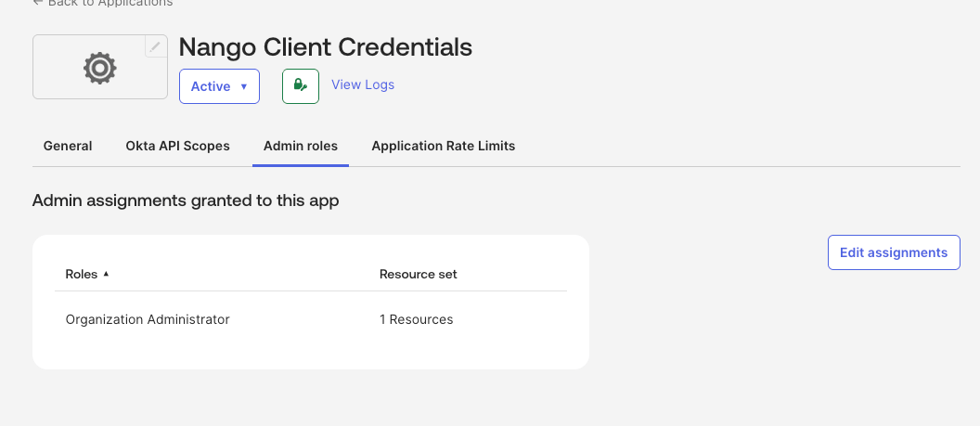
Task: Click the Nango Client Credentials title
Action: click(326, 46)
